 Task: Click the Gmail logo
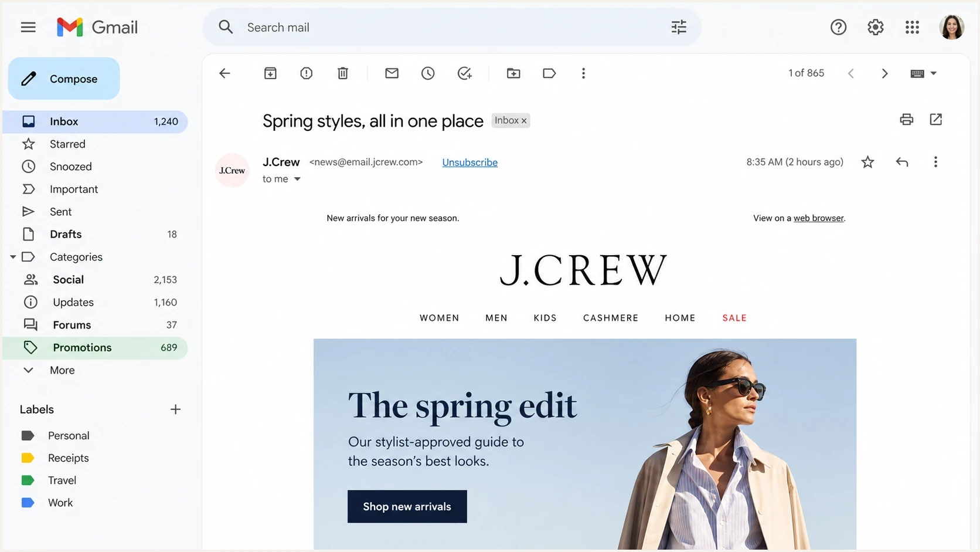pos(97,27)
